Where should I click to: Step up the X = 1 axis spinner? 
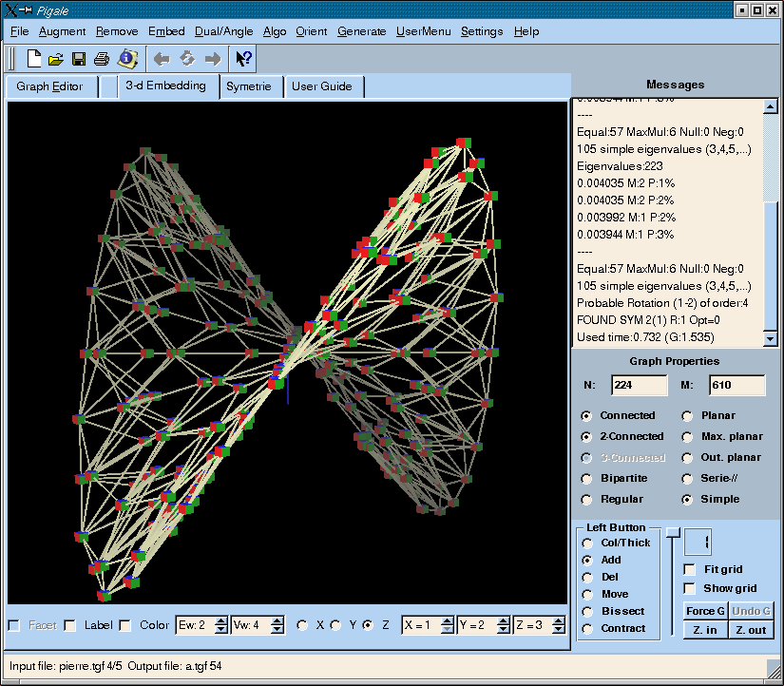(x=448, y=620)
